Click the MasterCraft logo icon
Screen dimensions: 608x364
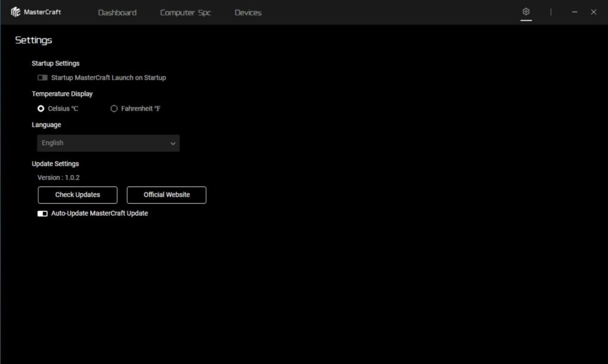coord(15,12)
